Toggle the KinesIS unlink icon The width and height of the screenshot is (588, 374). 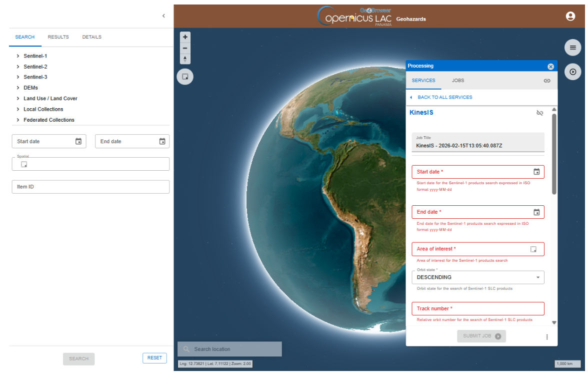pyautogui.click(x=539, y=113)
